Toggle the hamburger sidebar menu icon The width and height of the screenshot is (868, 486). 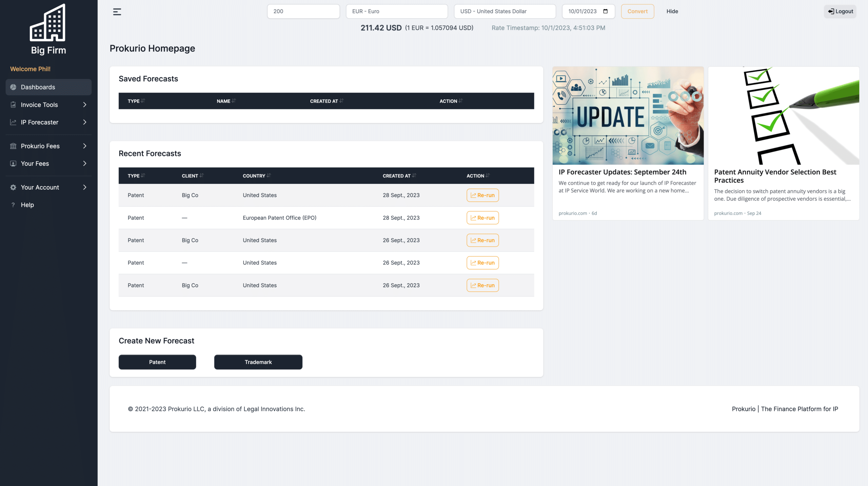[x=117, y=12]
